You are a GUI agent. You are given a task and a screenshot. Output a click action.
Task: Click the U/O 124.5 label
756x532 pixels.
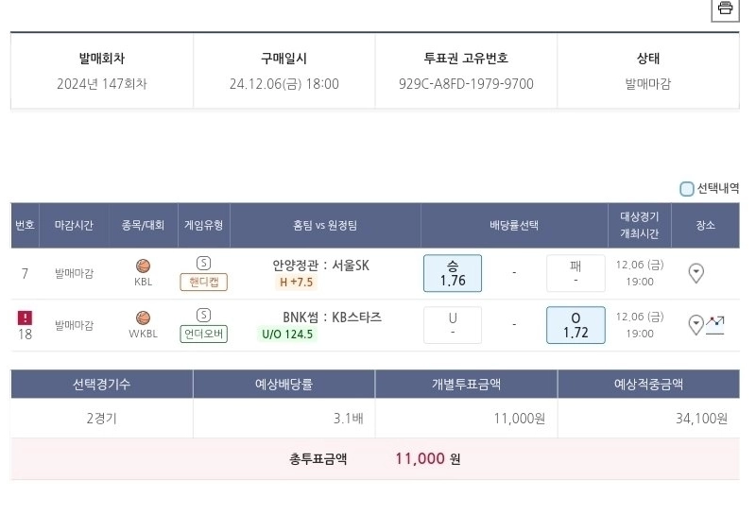(x=287, y=334)
